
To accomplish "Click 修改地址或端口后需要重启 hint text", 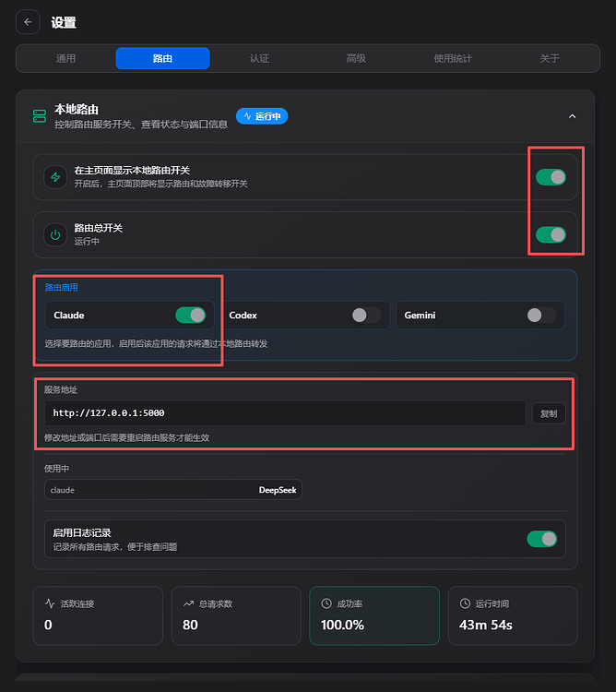I will pos(126,437).
